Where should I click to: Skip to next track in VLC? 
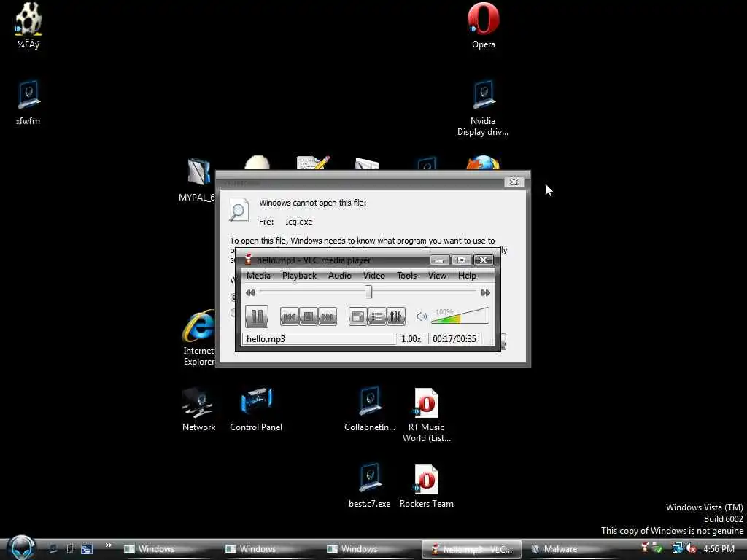click(x=328, y=316)
